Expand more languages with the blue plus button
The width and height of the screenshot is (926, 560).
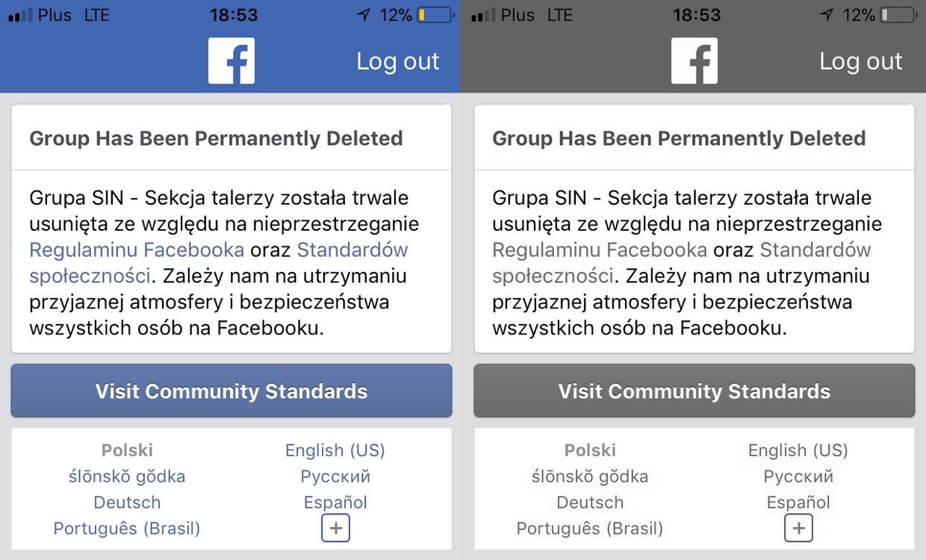coord(336,529)
